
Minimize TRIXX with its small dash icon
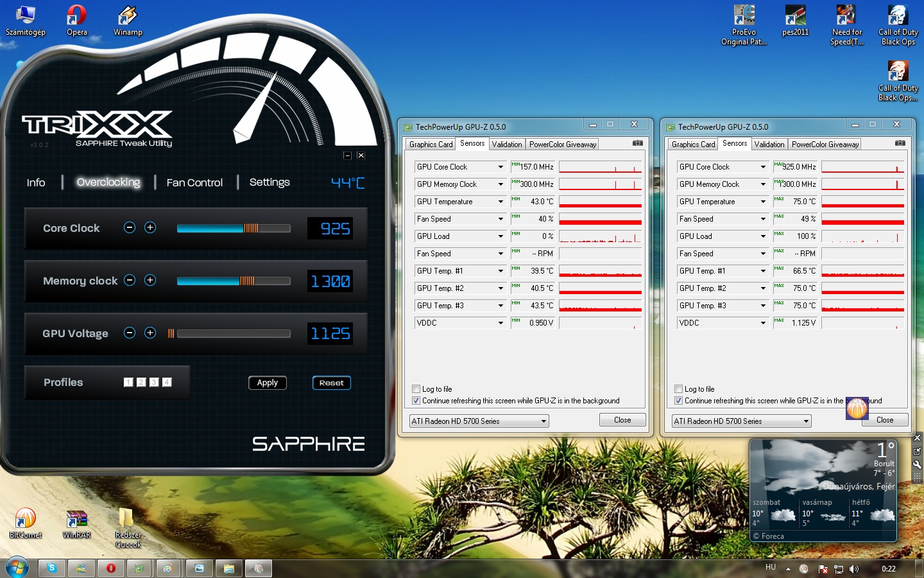point(347,155)
